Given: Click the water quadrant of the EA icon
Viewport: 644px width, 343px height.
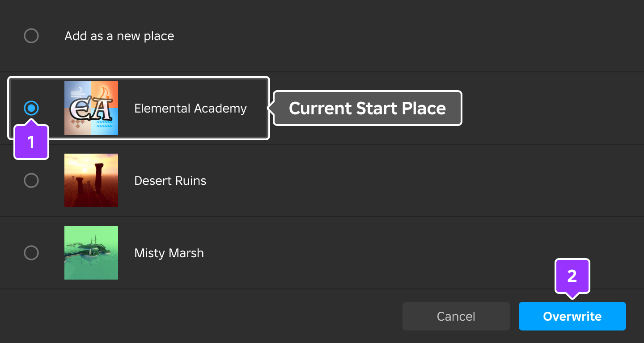Looking at the screenshot, I should pyautogui.click(x=106, y=122).
